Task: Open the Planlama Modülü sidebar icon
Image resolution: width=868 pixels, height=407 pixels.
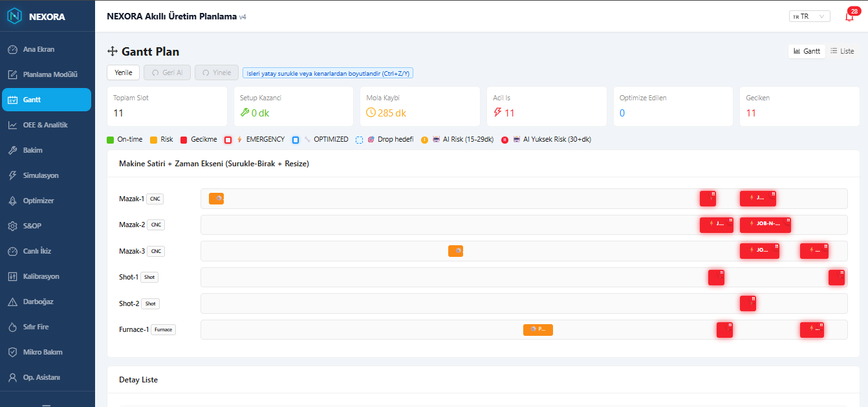Action: [12, 74]
